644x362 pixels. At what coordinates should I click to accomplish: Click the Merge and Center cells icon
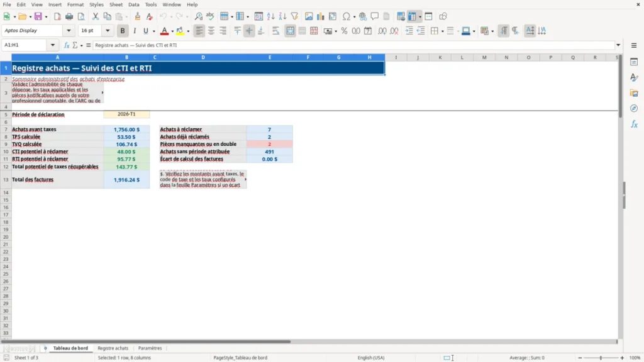pos(290,31)
